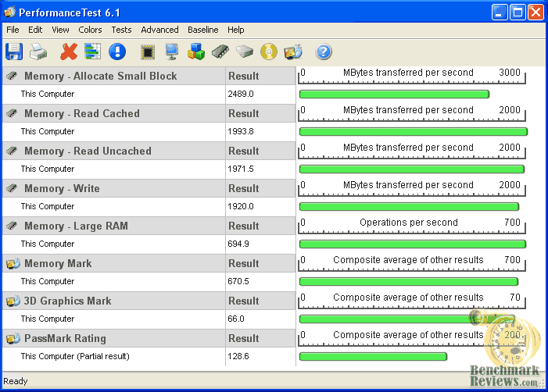This screenshot has height=392, width=548.
Task: Click the green bar chart view icon
Action: pos(92,52)
